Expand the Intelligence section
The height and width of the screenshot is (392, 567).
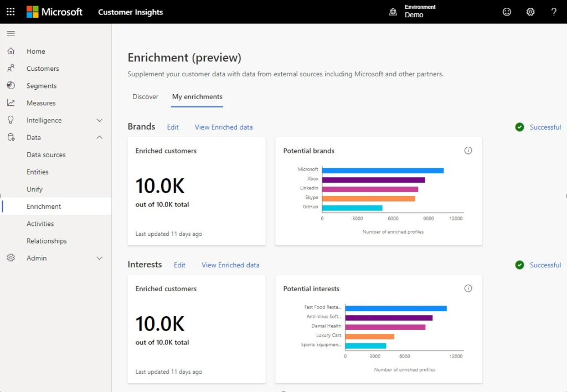pos(99,120)
